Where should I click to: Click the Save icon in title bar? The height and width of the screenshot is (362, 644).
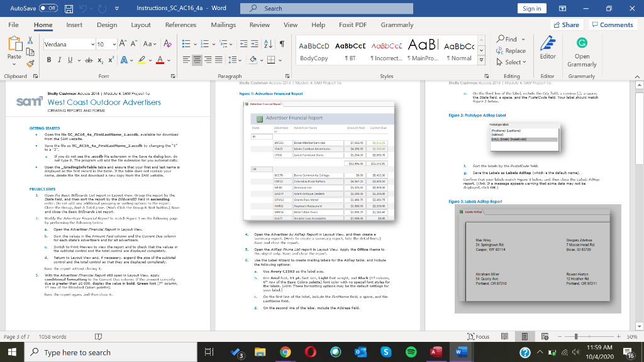pos(69,8)
